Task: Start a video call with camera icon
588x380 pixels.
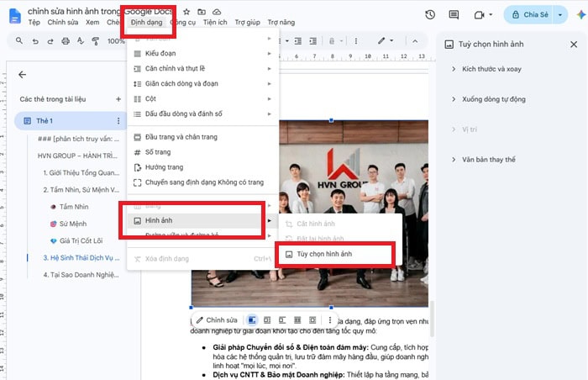Action: [x=479, y=15]
